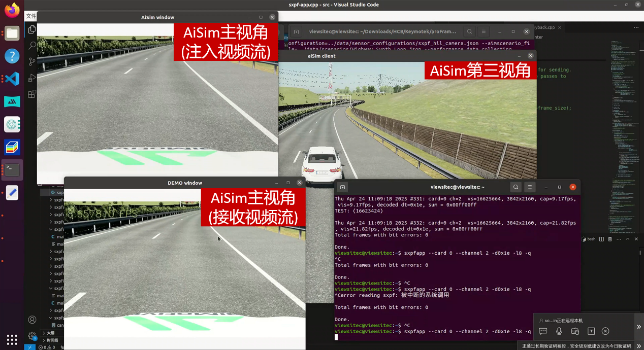Click the microphone icon in remote control panel
Screen dimensions: 644x350
pos(559,331)
